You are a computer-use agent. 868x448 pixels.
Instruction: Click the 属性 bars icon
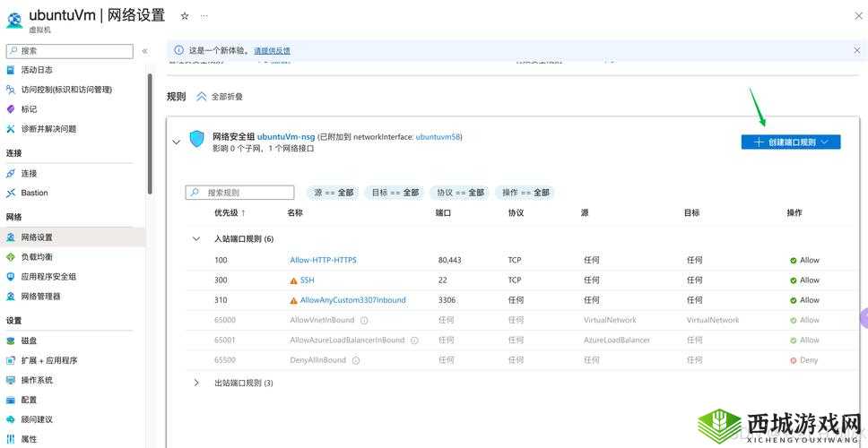(x=11, y=439)
